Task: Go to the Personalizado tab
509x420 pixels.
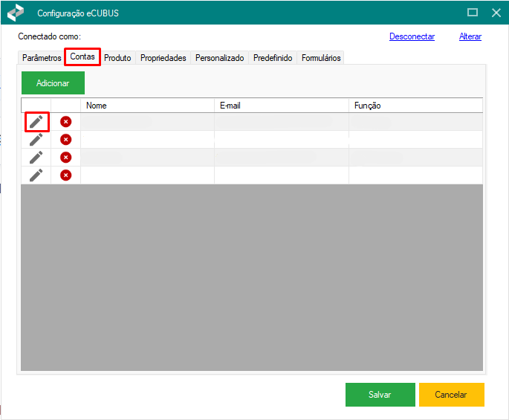Action: pos(219,58)
